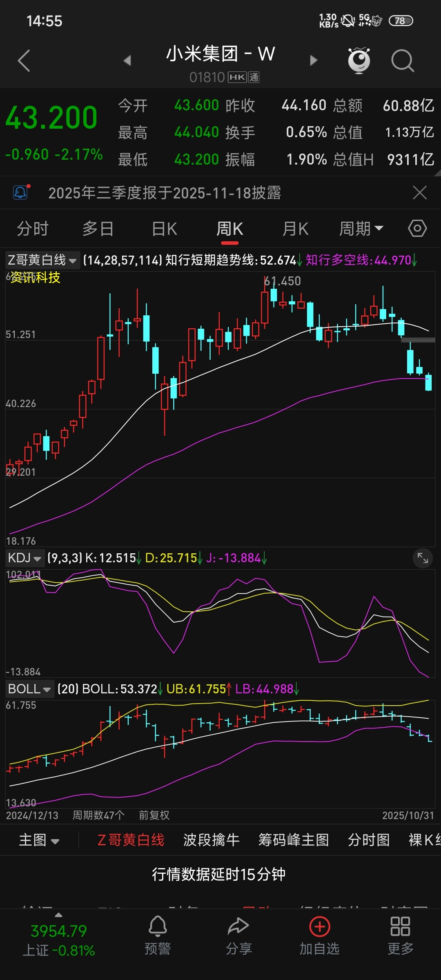Open the 周期 period dropdown

coord(361,229)
